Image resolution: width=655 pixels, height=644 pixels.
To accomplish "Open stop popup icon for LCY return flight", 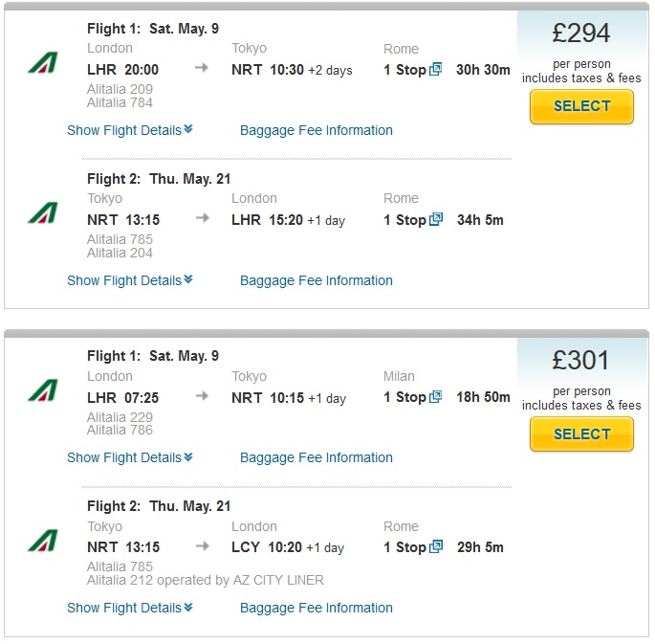I will point(435,546).
